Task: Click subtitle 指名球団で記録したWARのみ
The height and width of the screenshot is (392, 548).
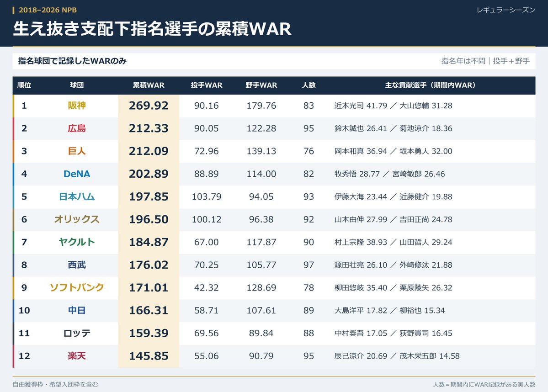Action: 72,61
